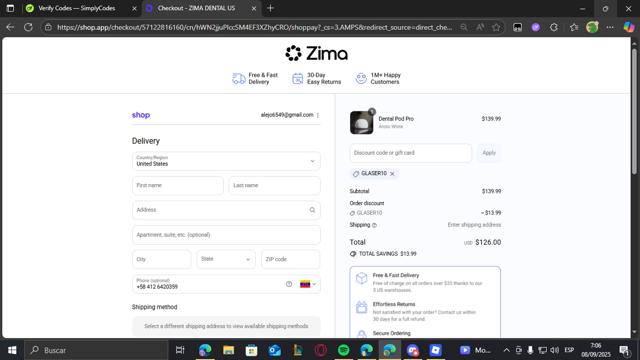Screen dimensions: 640x360
Task: Open the Opera browser taskbar icon
Action: (x=321, y=350)
